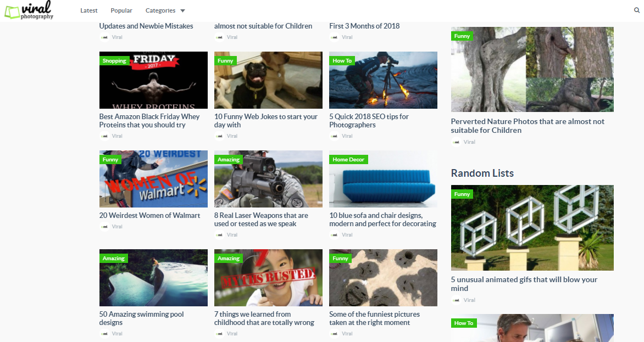Open blue sofa thumbnail image
644x342 pixels.
pyautogui.click(x=383, y=179)
